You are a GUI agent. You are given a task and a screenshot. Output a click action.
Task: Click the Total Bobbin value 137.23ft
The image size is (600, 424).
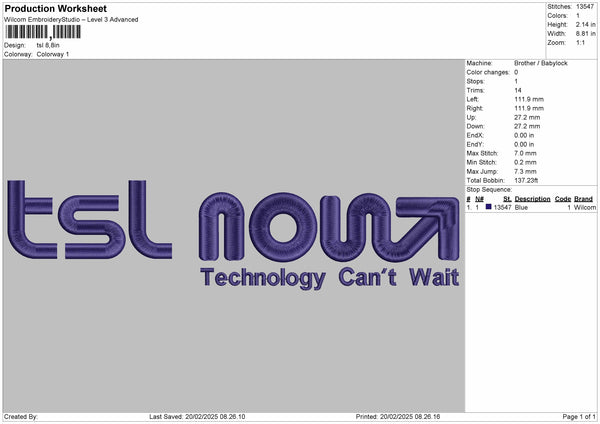point(526,180)
